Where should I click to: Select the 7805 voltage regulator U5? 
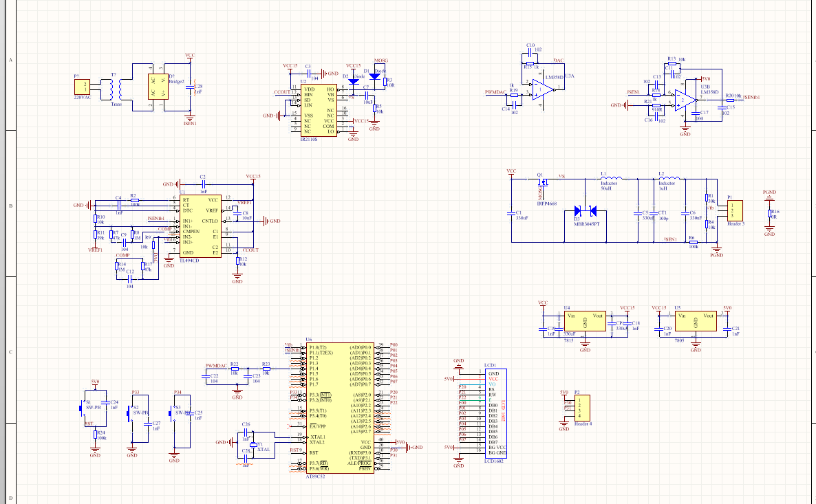696,321
